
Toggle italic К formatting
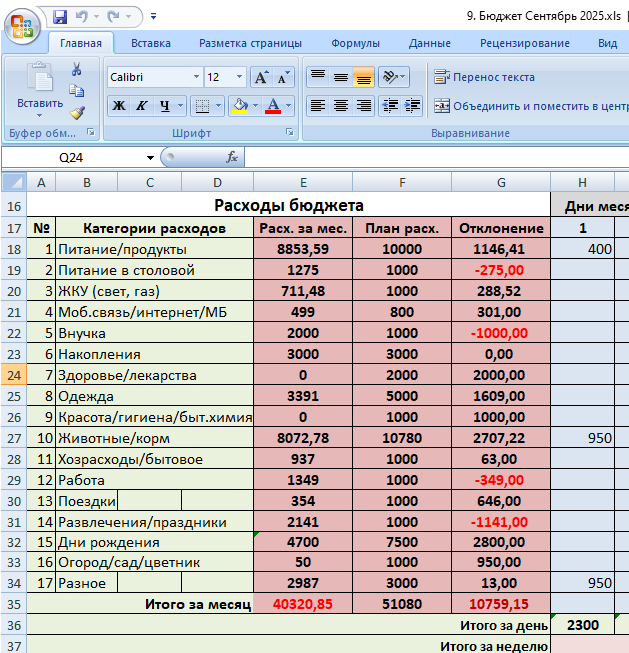pos(142,106)
